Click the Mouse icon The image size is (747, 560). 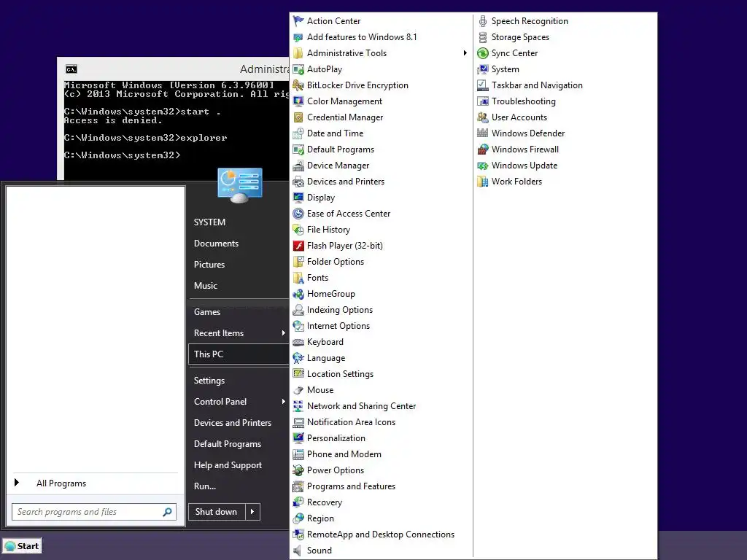(298, 390)
